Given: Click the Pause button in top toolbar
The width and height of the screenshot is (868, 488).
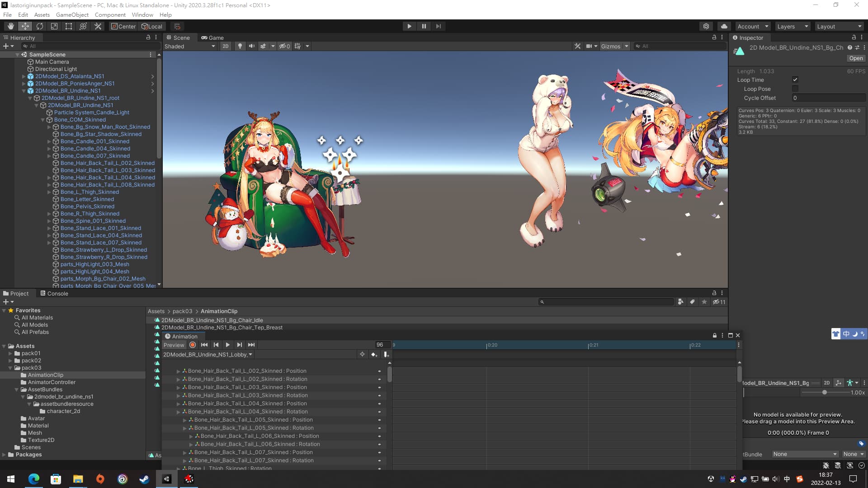Looking at the screenshot, I should click(424, 26).
